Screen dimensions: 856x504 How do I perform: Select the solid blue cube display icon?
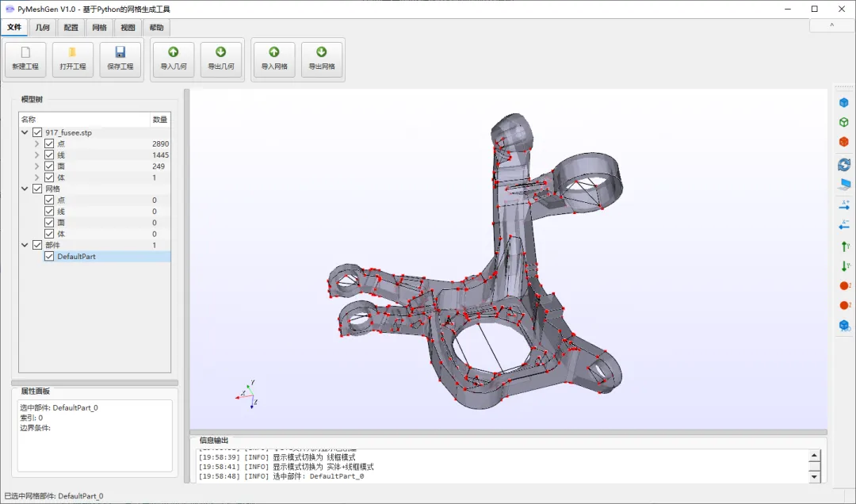tap(844, 103)
